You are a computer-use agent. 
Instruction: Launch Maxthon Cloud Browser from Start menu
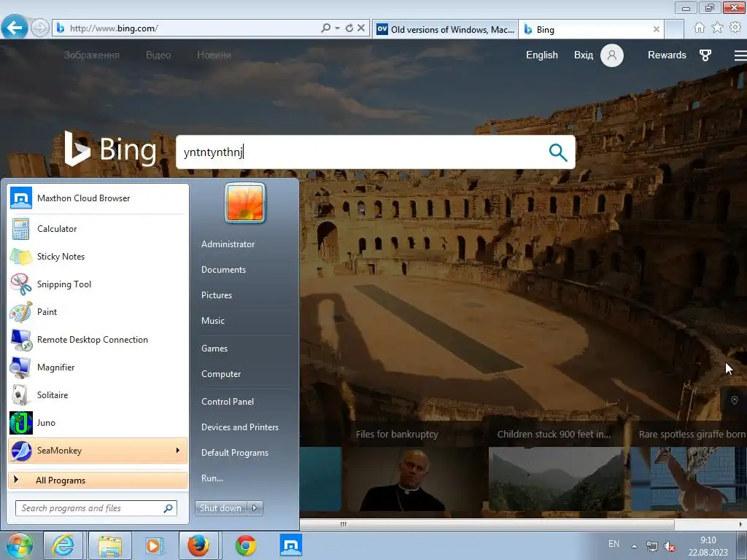[98, 198]
